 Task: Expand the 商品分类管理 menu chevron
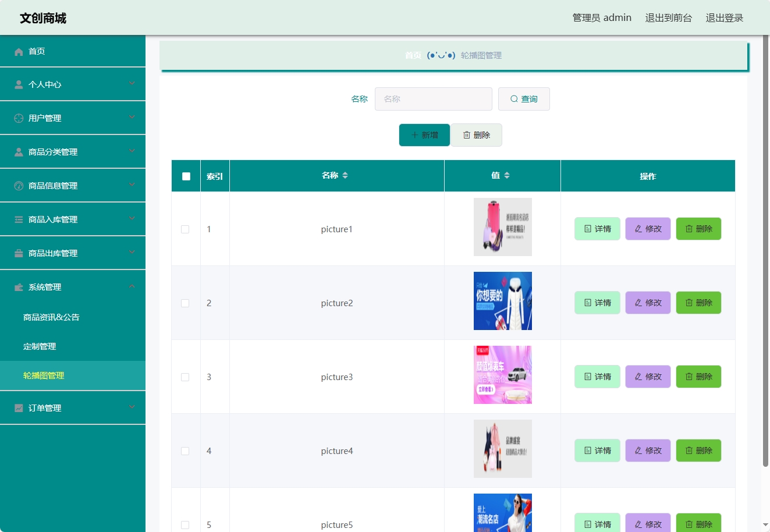point(132,151)
